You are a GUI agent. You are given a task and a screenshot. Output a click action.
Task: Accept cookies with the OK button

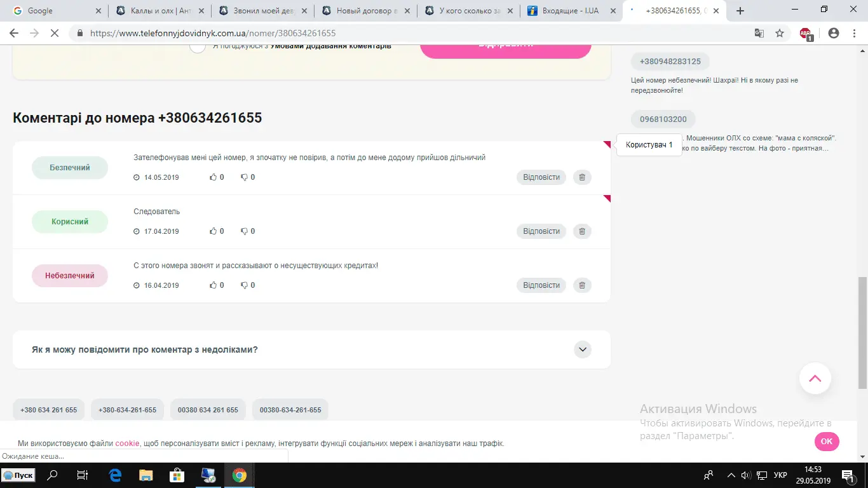pos(826,442)
